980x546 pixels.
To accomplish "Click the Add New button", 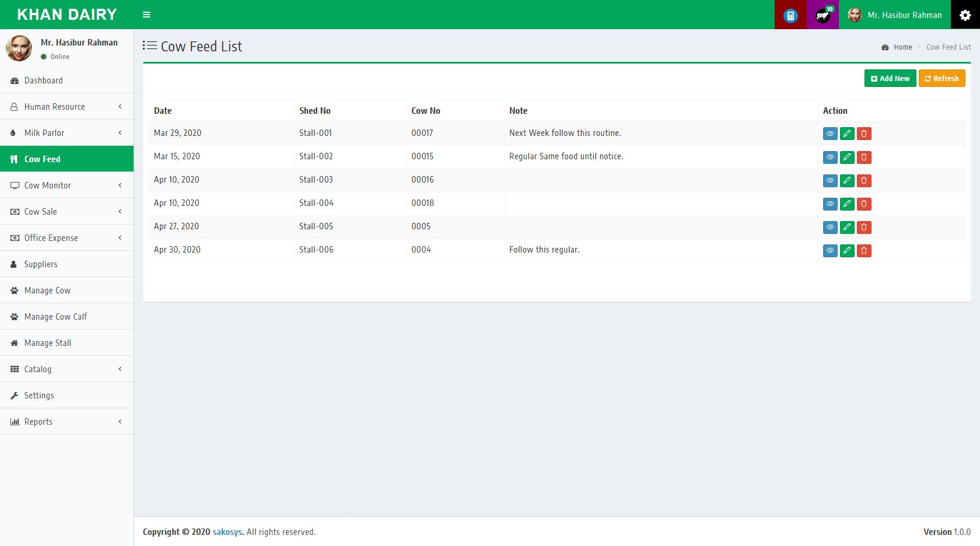I will pos(890,78).
